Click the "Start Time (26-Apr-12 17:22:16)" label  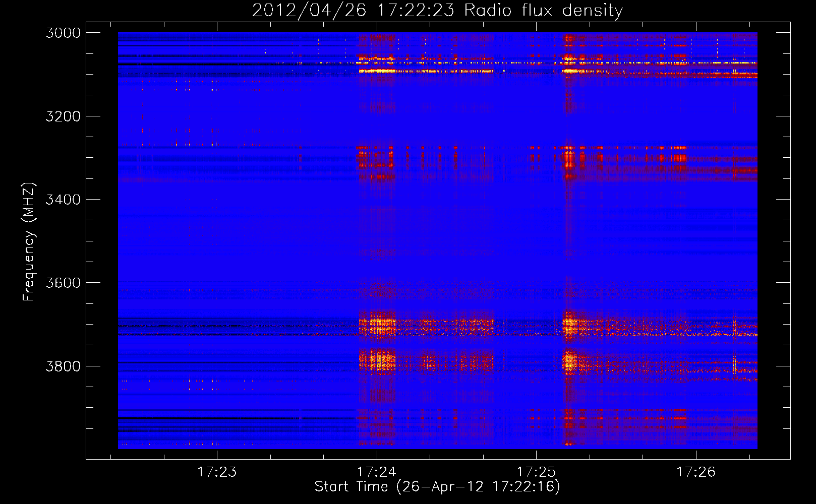[437, 487]
